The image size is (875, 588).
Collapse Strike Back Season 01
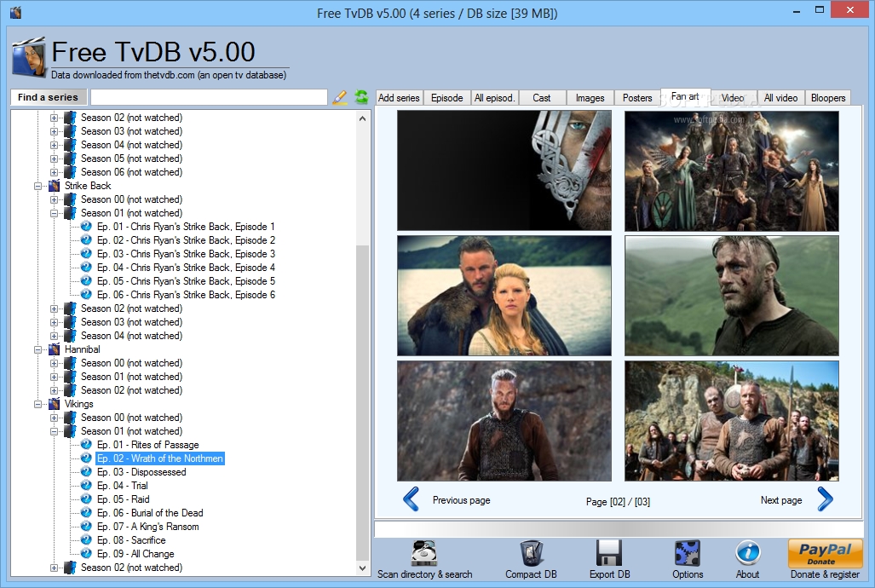[x=55, y=213]
